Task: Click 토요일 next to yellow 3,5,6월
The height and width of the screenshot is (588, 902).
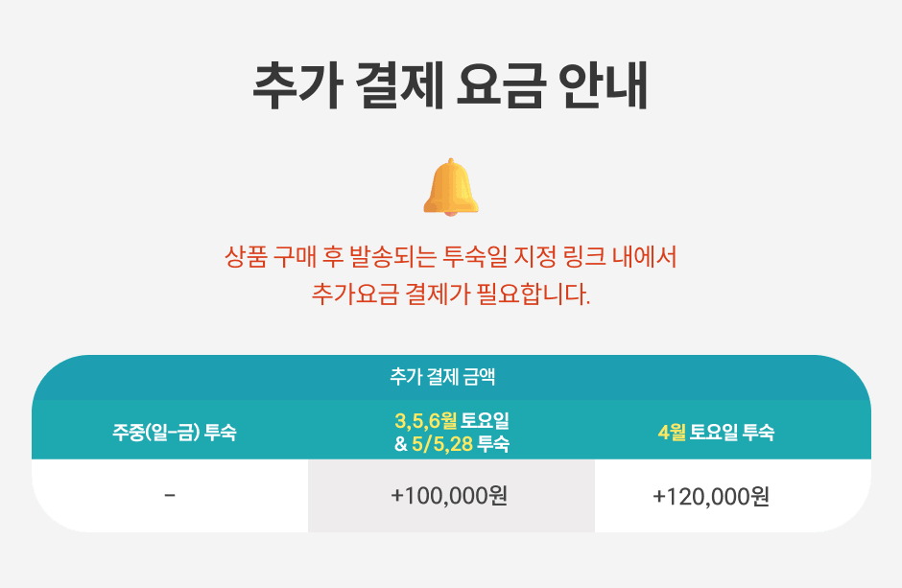Action: pyautogui.click(x=485, y=421)
